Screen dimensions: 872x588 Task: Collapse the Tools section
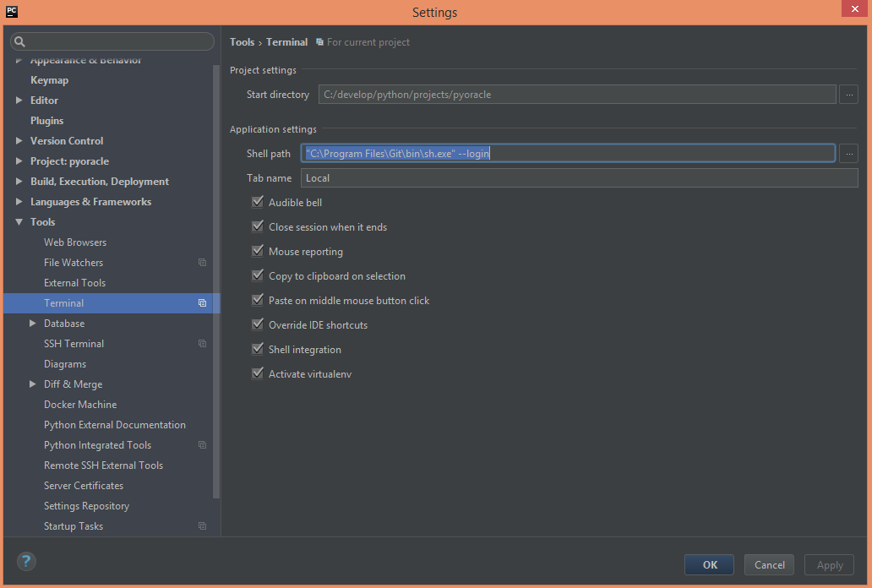point(19,221)
